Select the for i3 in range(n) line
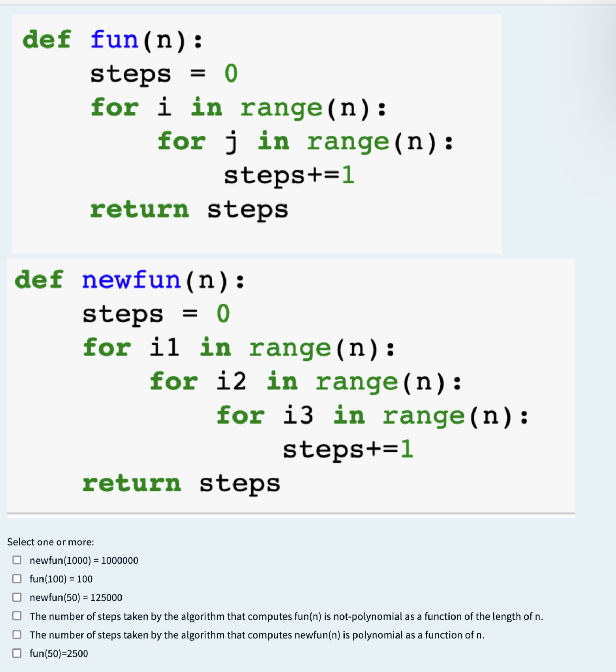 click(372, 415)
